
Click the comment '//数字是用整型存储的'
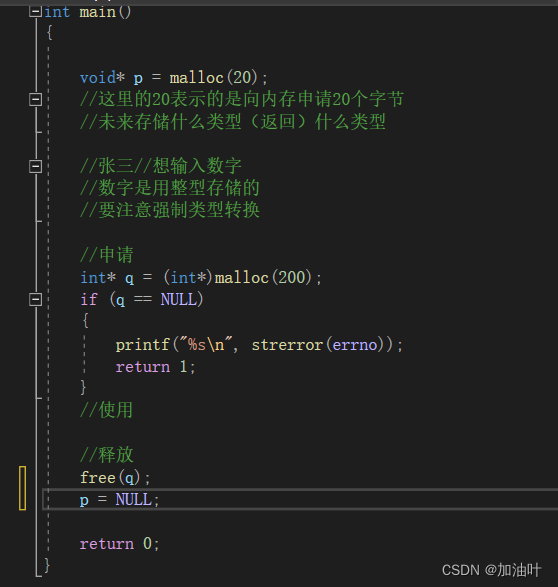tap(170, 188)
